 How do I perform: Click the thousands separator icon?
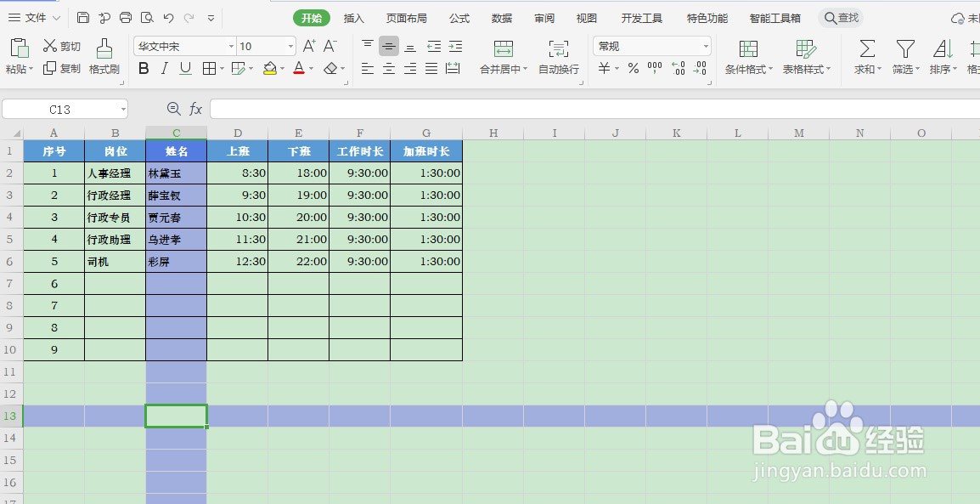(655, 68)
